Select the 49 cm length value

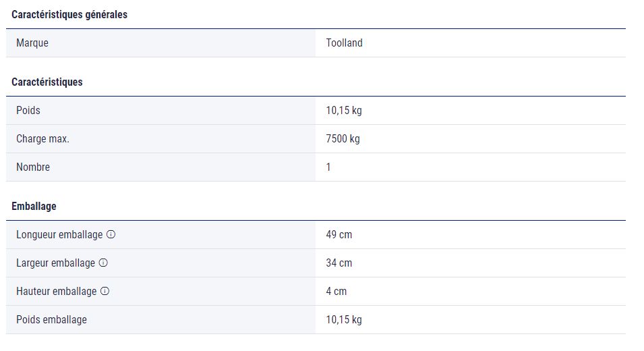(x=339, y=235)
